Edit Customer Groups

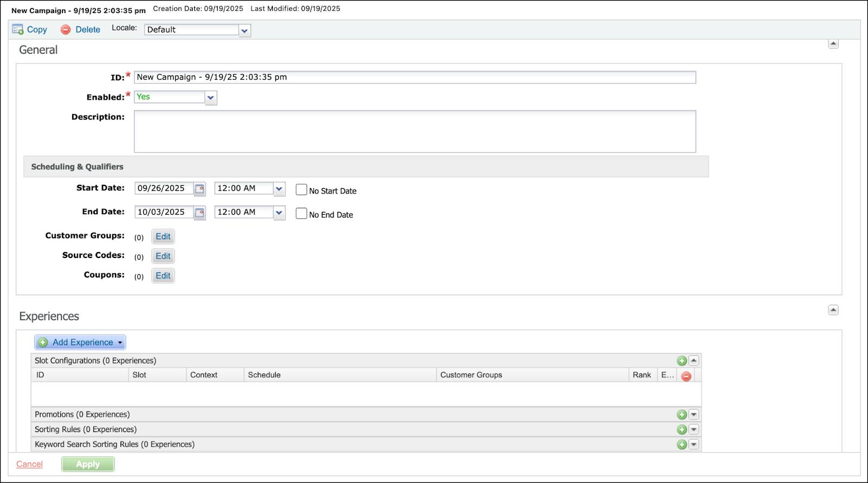pos(163,237)
